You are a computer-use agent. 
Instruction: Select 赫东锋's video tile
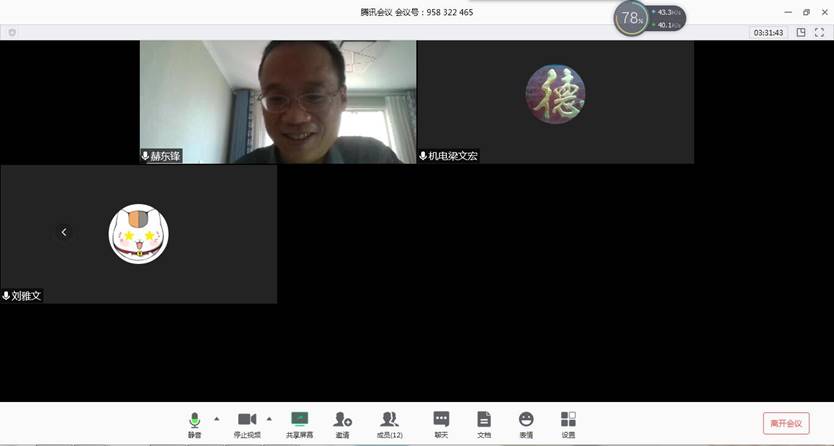[277, 101]
